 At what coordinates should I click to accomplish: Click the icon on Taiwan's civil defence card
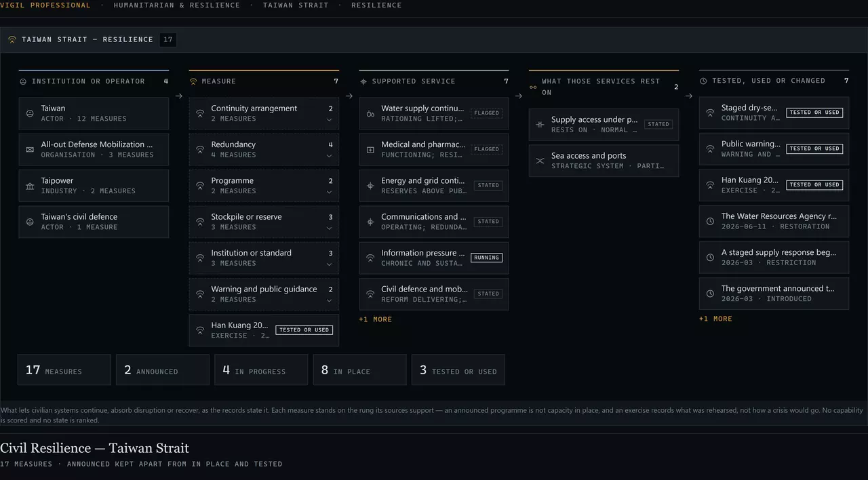click(x=30, y=222)
